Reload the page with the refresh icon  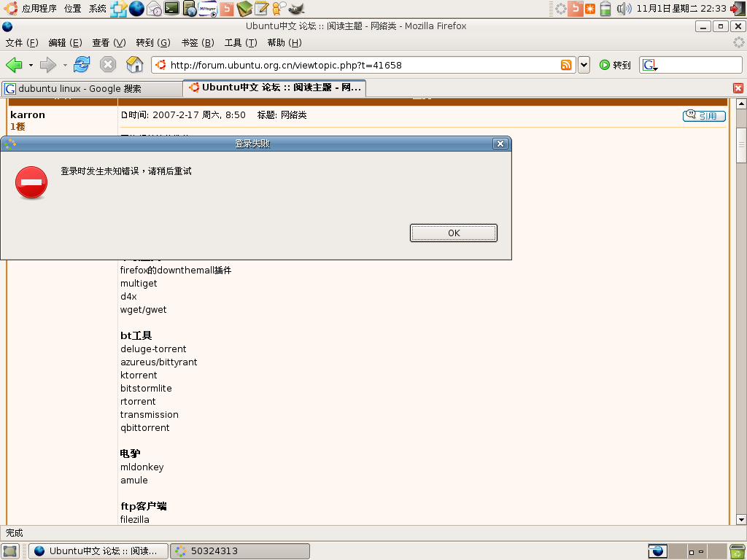82,64
